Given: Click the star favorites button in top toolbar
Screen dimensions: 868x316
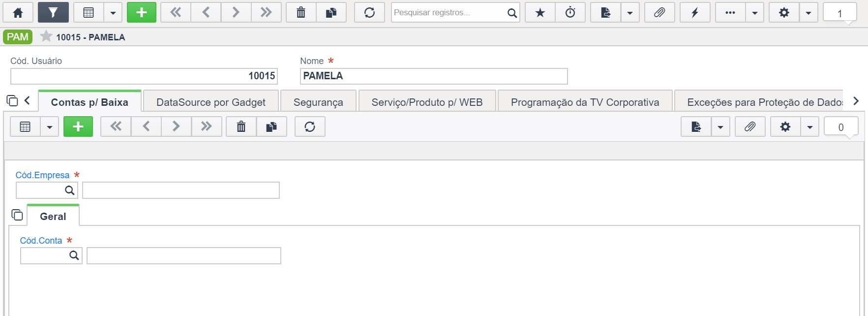Looking at the screenshot, I should [x=540, y=13].
